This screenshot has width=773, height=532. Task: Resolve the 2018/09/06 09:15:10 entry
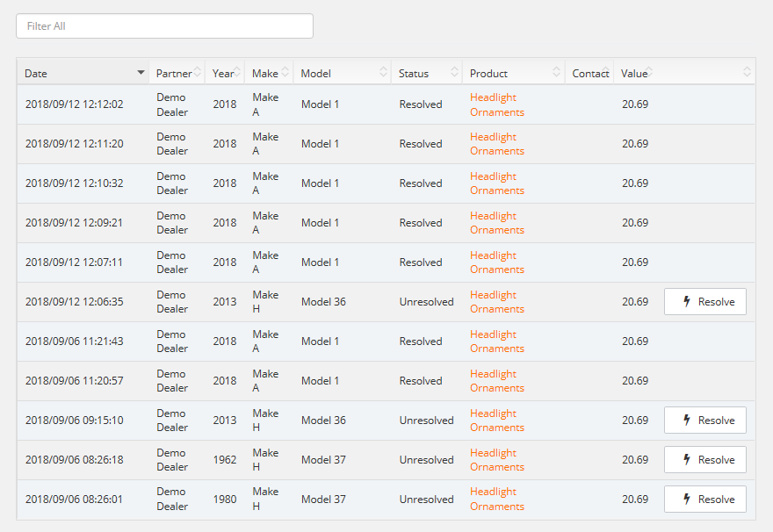pos(705,421)
